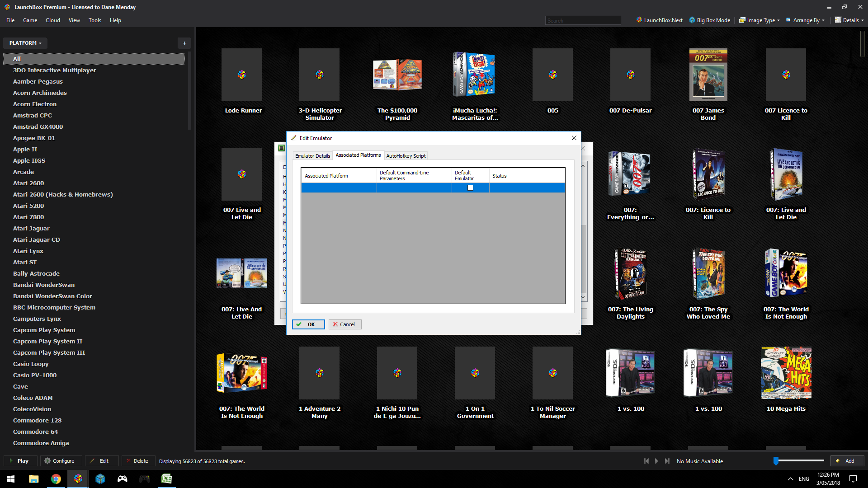Select the Lode Runner game box
The width and height of the screenshot is (868, 488).
pos(242,75)
